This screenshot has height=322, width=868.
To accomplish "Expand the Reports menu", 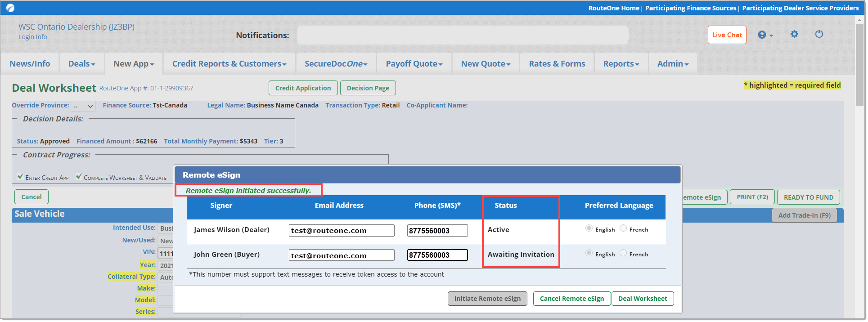I will click(x=621, y=64).
